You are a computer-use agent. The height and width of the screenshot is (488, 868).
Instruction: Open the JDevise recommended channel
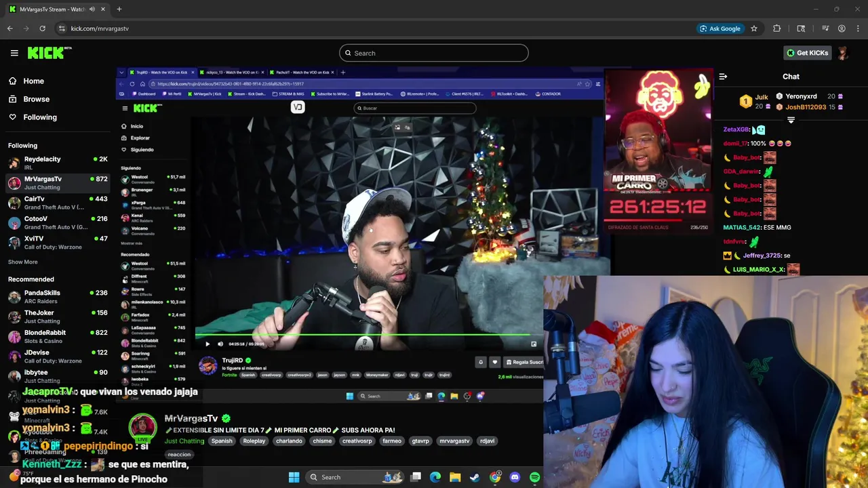tap(58, 356)
